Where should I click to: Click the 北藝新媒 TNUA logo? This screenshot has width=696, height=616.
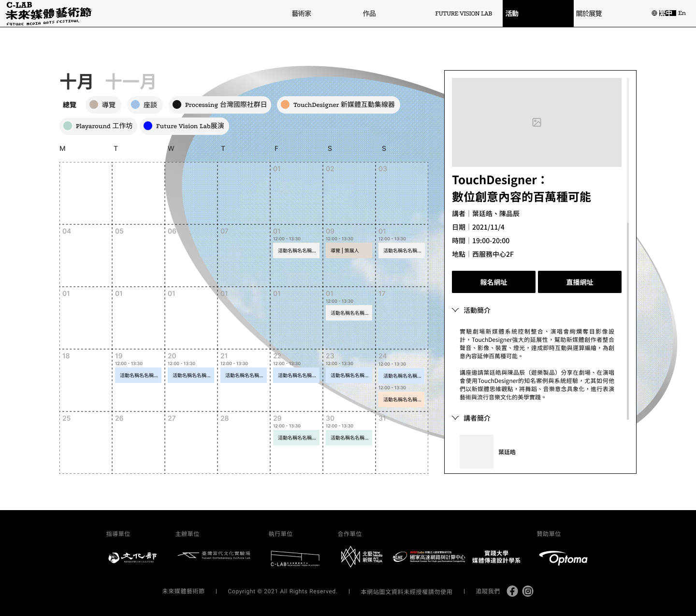pyautogui.click(x=362, y=557)
